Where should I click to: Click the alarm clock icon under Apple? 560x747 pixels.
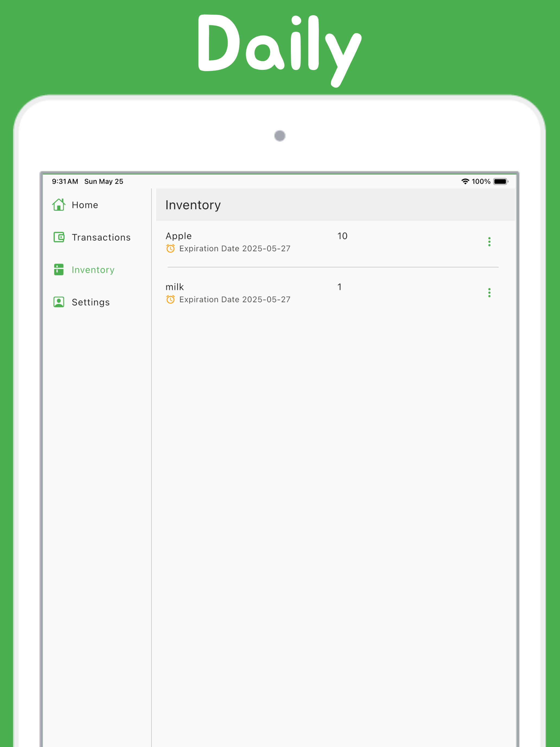pyautogui.click(x=170, y=249)
